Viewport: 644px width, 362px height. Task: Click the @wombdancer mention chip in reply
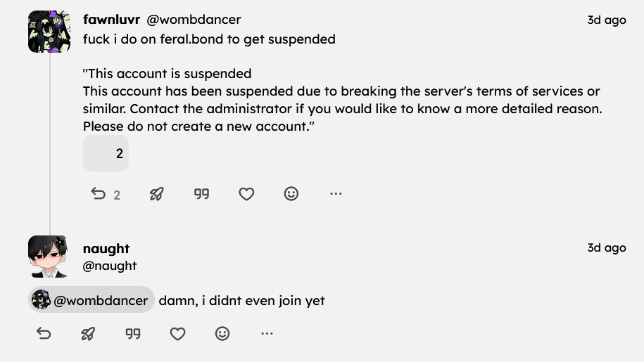click(x=91, y=299)
